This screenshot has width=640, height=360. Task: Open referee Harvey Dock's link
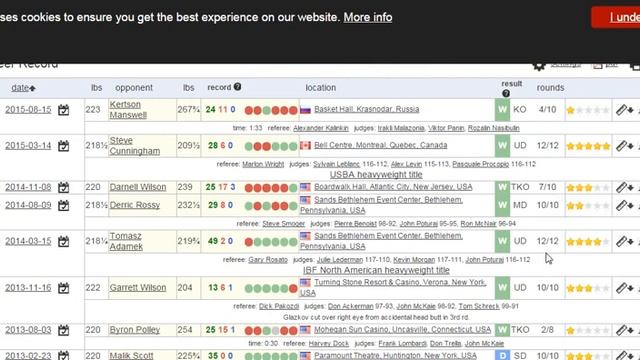point(329,344)
